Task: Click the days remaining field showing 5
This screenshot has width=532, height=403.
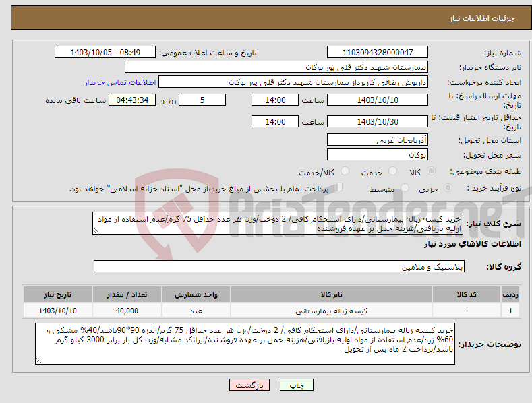Action: coord(202,100)
